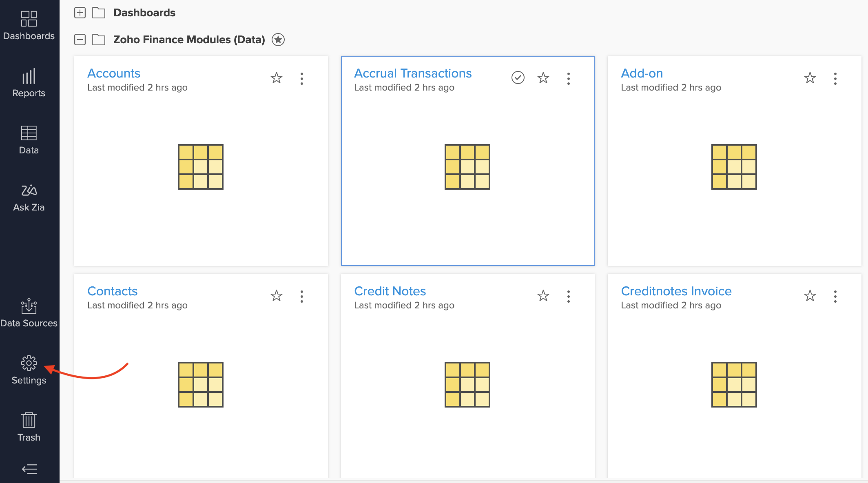Collapse the left navigation sidebar

pos(29,470)
